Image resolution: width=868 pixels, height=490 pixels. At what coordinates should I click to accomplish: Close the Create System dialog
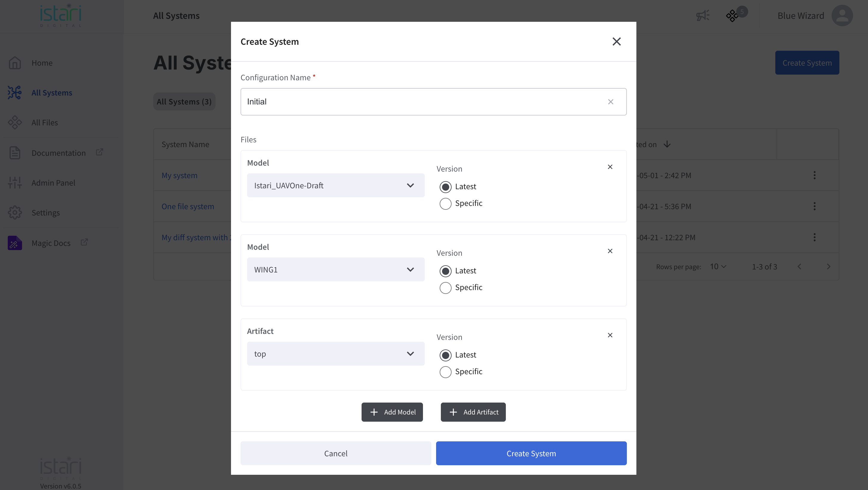tap(616, 41)
